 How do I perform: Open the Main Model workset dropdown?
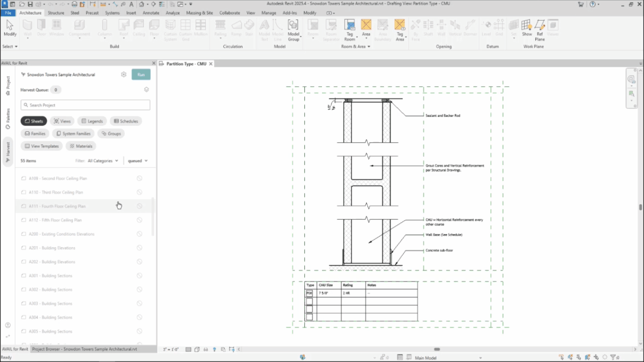click(x=448, y=358)
